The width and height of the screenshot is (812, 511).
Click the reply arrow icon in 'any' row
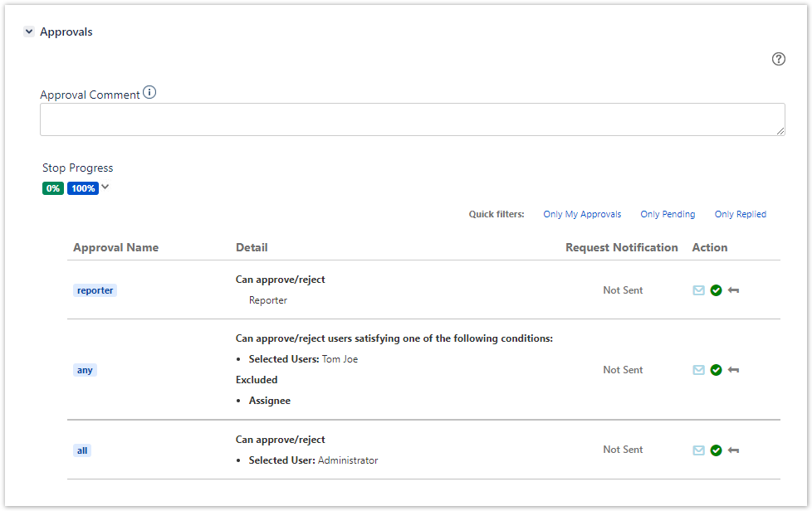click(733, 370)
